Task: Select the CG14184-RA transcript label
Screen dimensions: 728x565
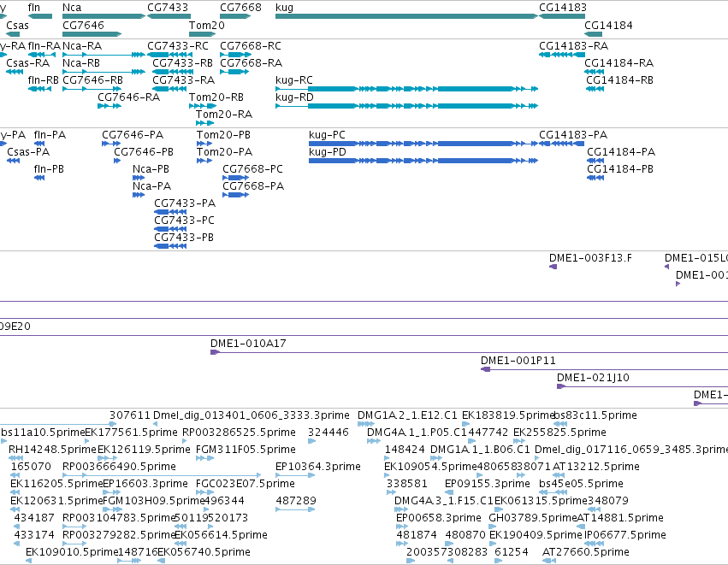Action: pos(619,63)
